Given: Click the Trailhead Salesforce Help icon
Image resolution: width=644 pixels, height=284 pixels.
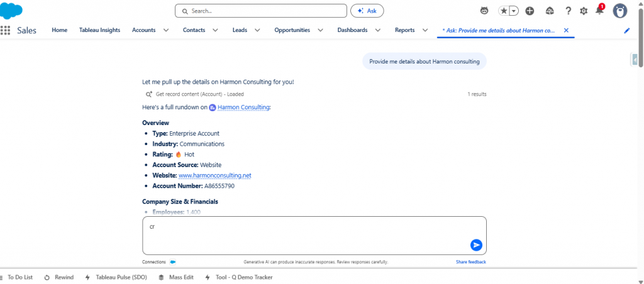Looking at the screenshot, I should pyautogui.click(x=550, y=11).
